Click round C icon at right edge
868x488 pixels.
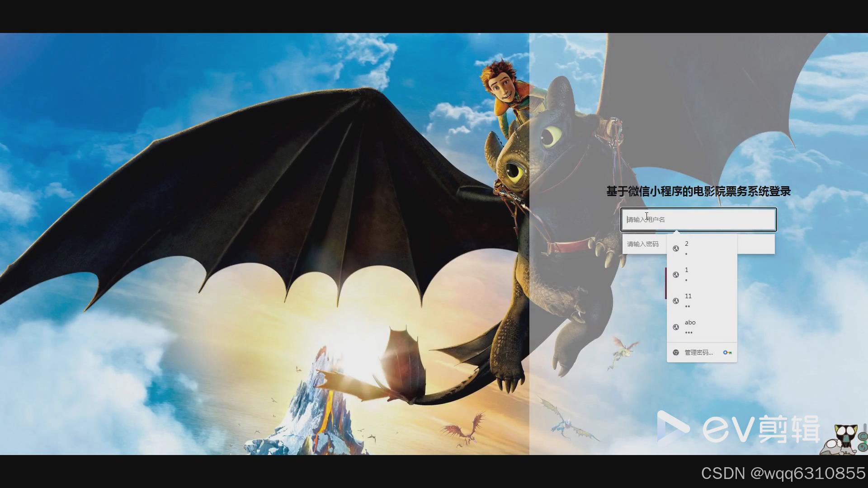pos(863,437)
